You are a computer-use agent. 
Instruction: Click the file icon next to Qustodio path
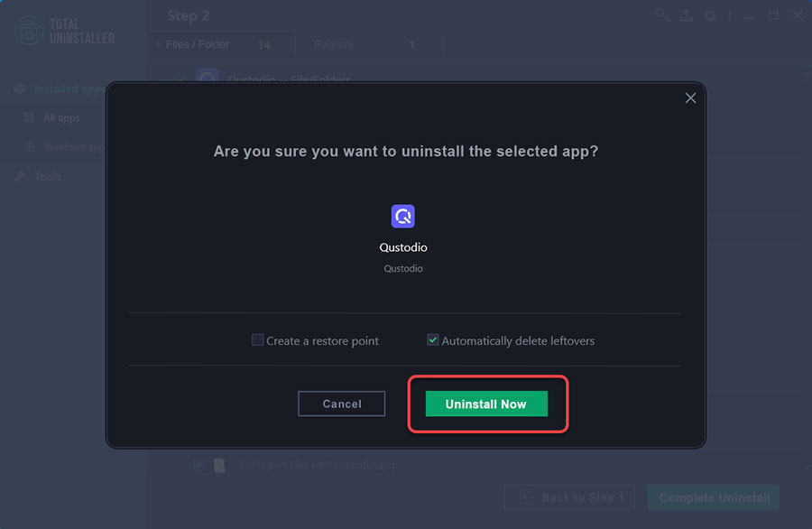point(219,465)
